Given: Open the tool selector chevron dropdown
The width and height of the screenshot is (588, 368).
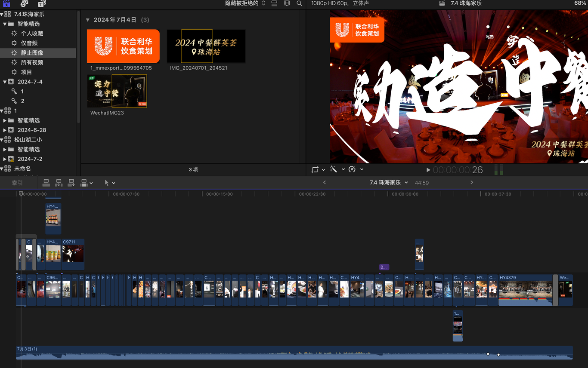Looking at the screenshot, I should 114,183.
